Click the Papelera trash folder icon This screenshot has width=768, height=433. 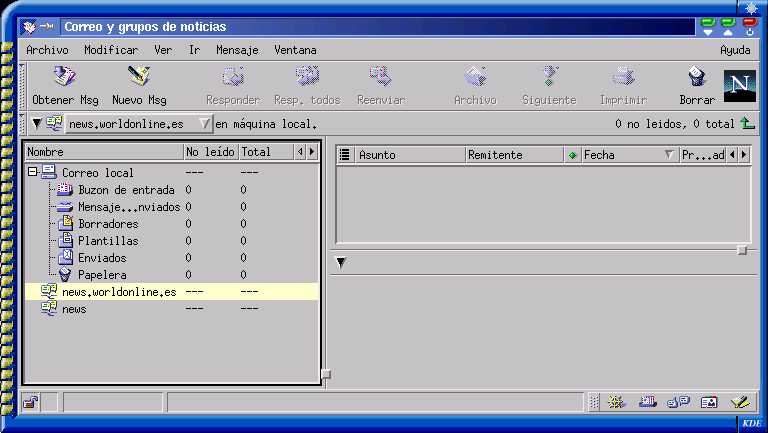click(x=65, y=275)
